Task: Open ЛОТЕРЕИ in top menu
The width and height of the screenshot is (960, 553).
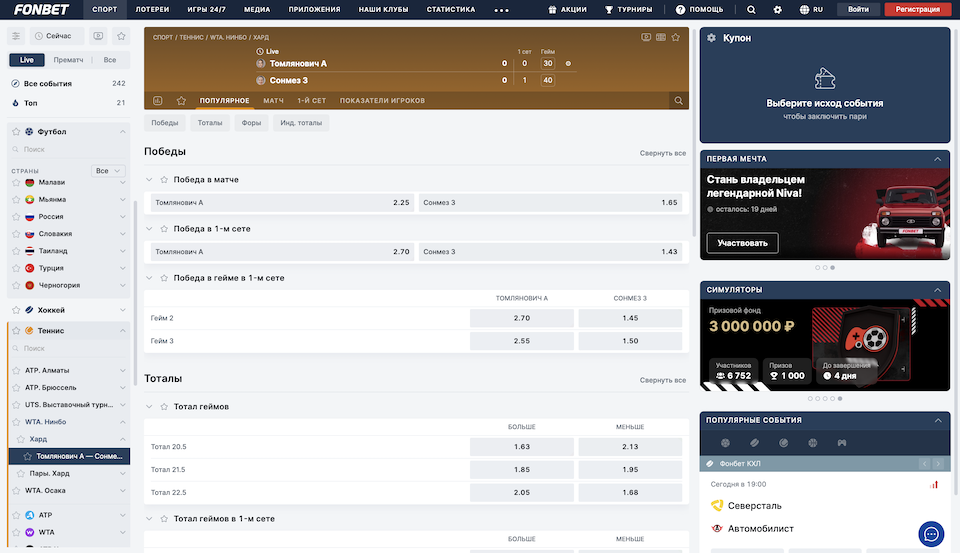Action: click(152, 10)
